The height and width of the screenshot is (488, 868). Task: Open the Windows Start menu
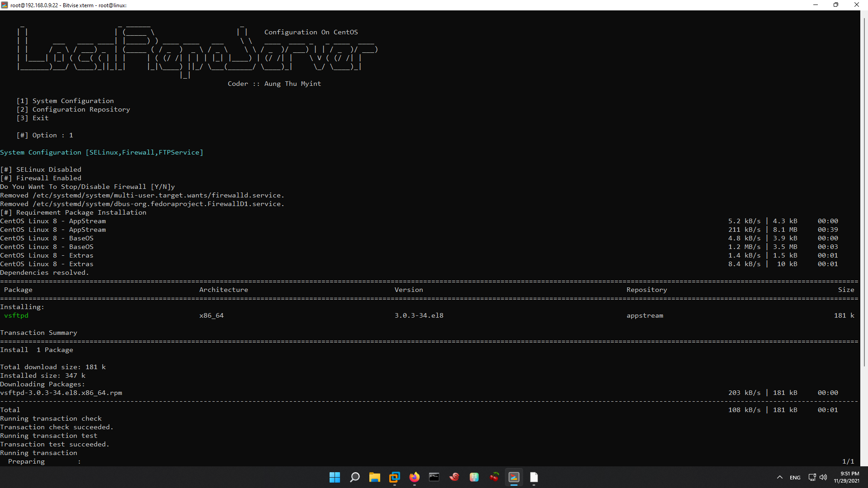point(335,477)
